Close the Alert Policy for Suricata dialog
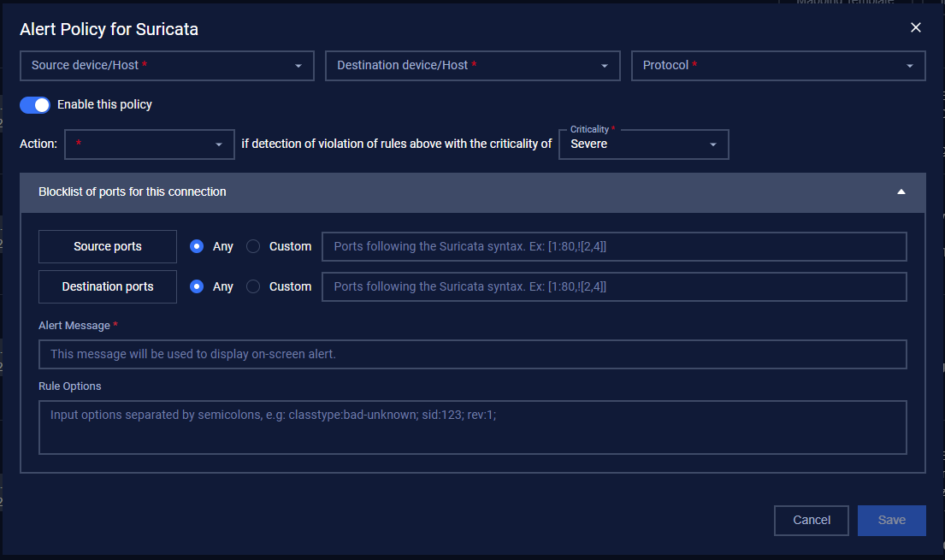This screenshot has height=560, width=945. (915, 27)
